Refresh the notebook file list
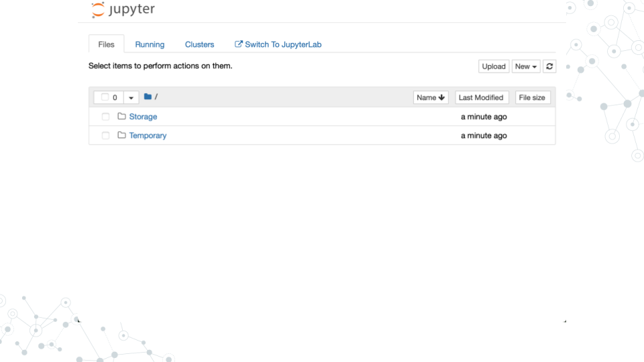 click(549, 66)
